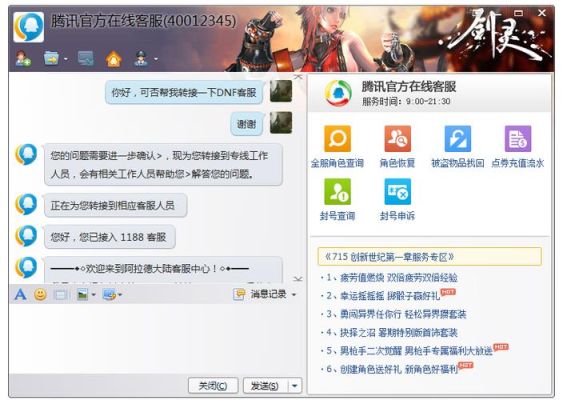Click the add friend icon in header toolbar
This screenshot has height=400, width=571.
(23, 59)
